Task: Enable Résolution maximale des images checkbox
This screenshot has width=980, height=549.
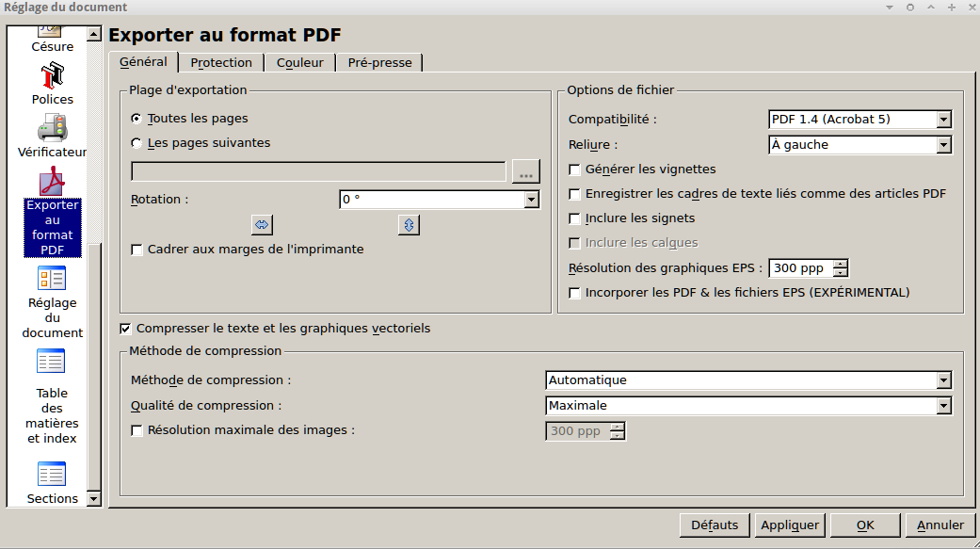Action: [137, 430]
